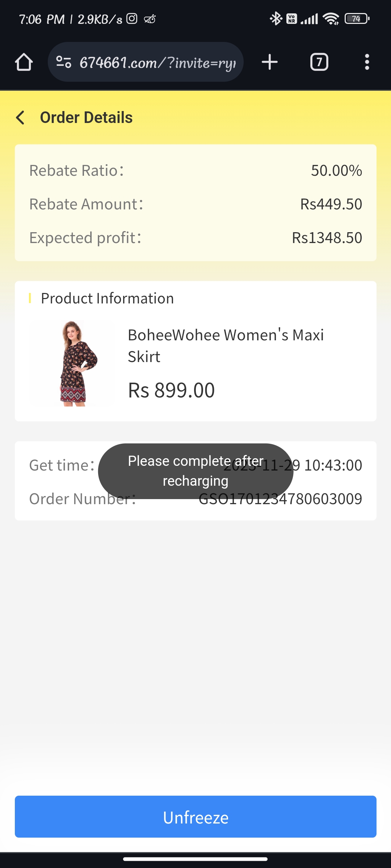Click the address bar URL text
This screenshot has height=868, width=391.
click(x=158, y=63)
